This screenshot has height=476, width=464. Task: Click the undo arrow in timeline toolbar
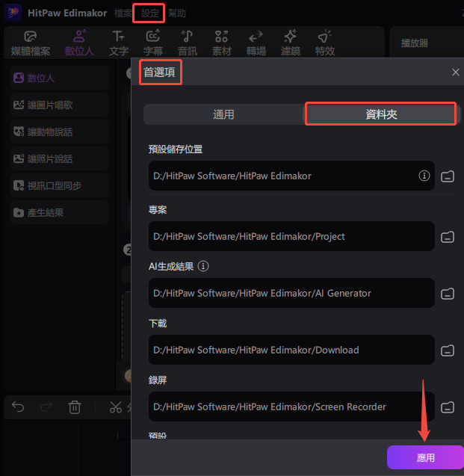(18, 407)
